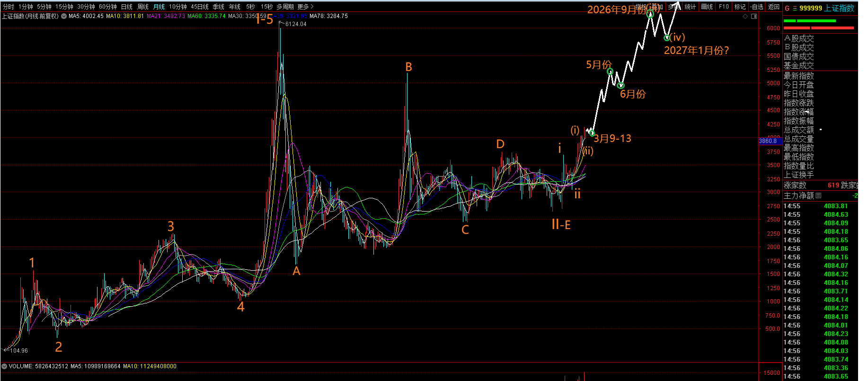Viewport: 868px width, 381px height.
Task: Click the F10 company info button
Action: click(x=724, y=7)
